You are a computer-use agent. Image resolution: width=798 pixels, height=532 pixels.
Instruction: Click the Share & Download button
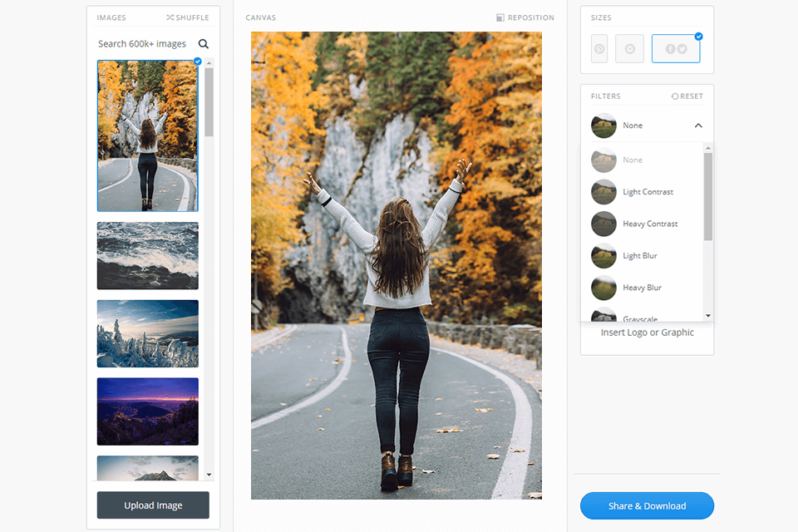tap(647, 505)
